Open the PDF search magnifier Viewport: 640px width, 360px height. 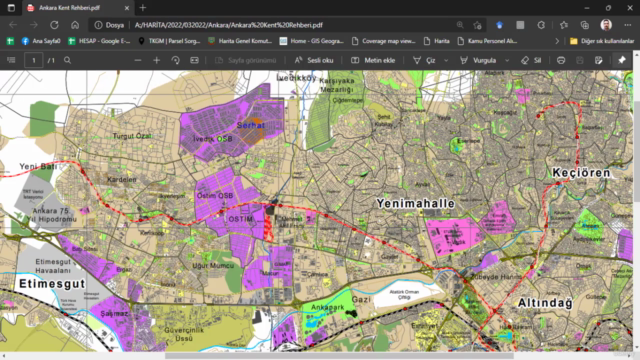pos(67,60)
